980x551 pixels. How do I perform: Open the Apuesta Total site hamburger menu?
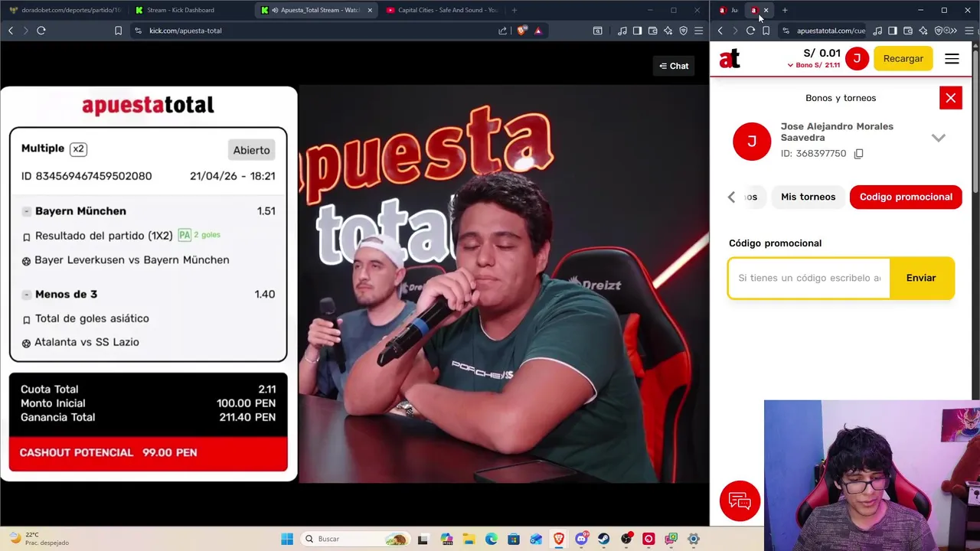click(952, 59)
